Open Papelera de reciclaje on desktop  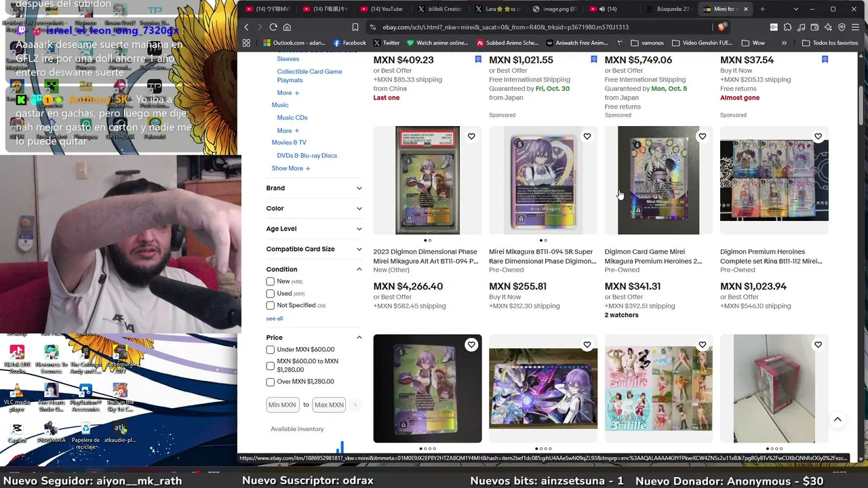click(x=85, y=434)
